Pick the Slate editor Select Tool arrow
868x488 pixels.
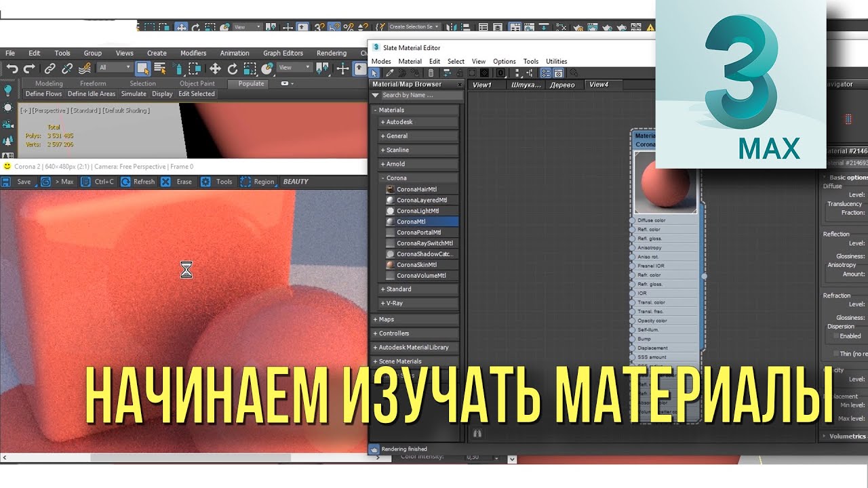tap(374, 73)
